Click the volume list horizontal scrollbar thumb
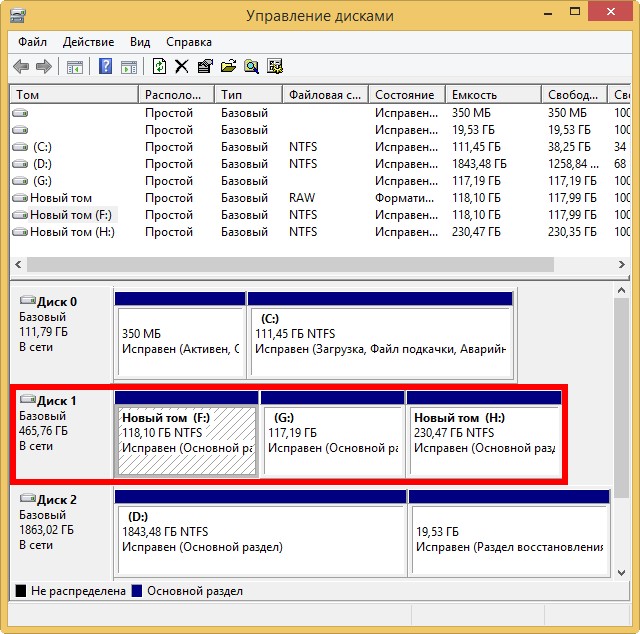 pyautogui.click(x=290, y=265)
